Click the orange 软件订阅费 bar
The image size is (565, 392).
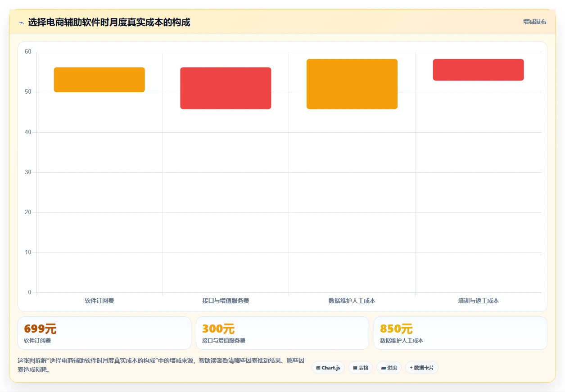(x=99, y=80)
